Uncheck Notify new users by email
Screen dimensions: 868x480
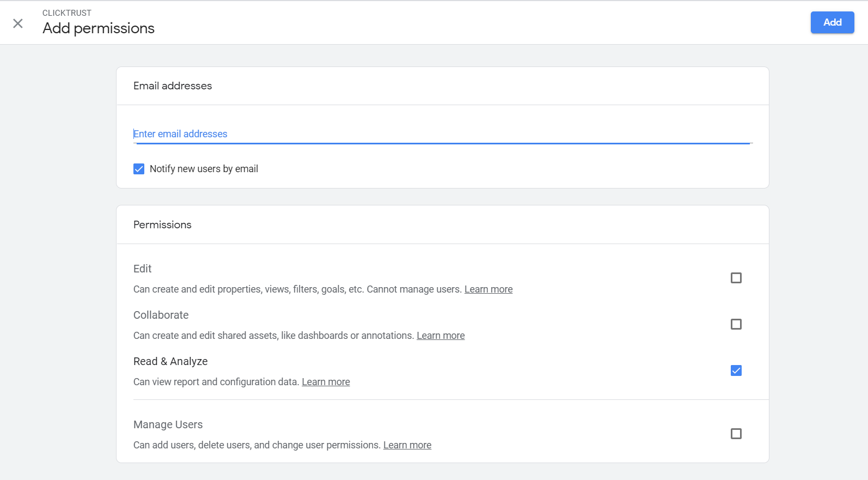point(139,169)
